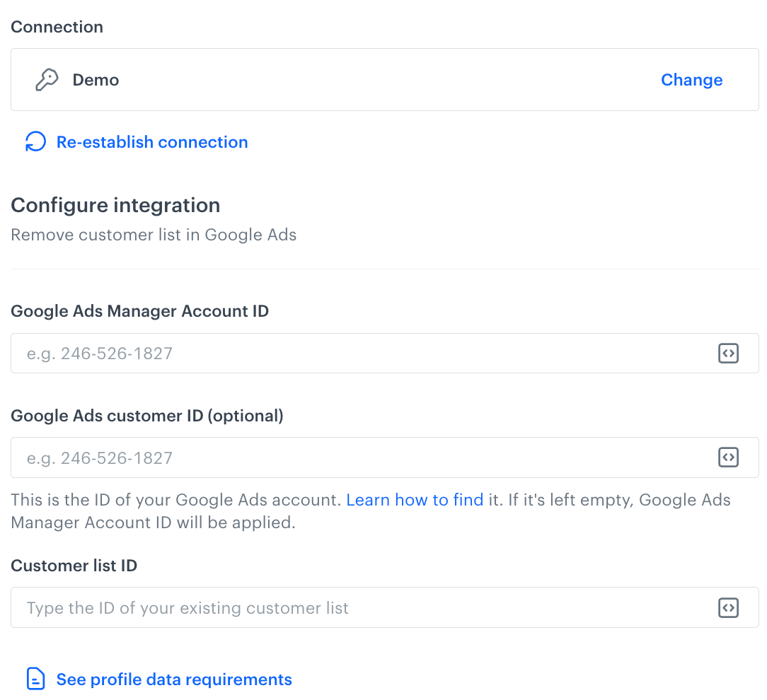Click the Google Ads customer ID (optional) label
767x700 pixels.
(x=147, y=416)
